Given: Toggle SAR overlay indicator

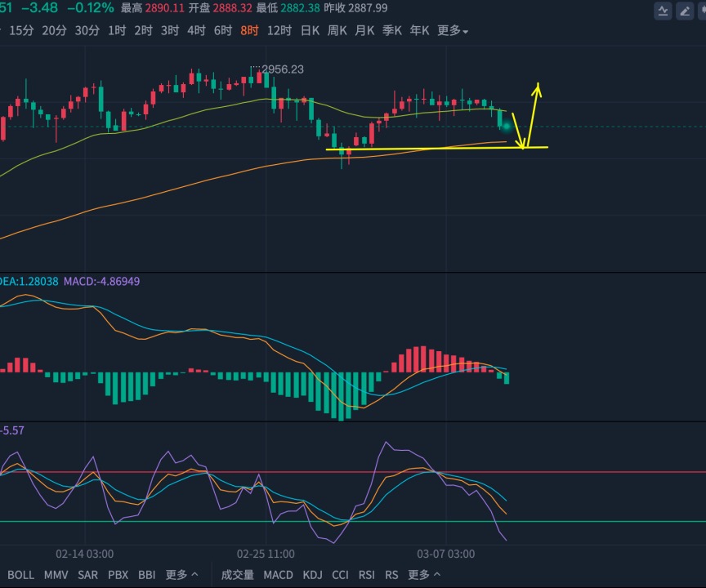Looking at the screenshot, I should coord(87,575).
